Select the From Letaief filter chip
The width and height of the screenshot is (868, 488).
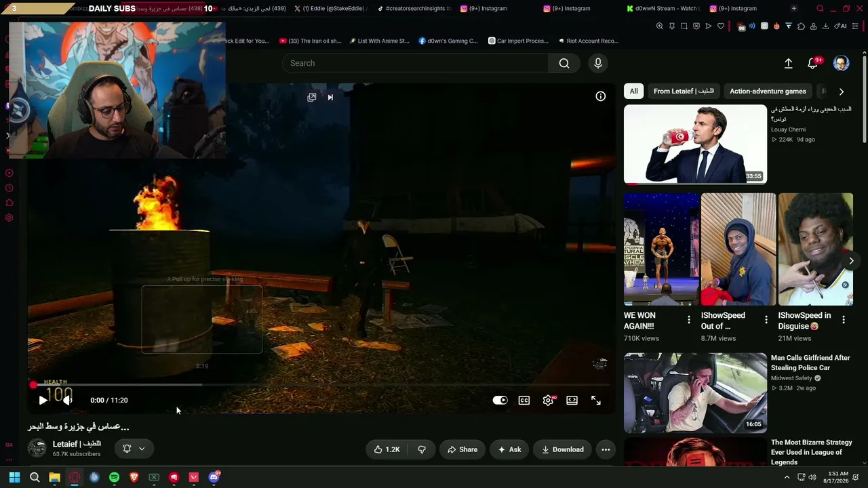[684, 91]
